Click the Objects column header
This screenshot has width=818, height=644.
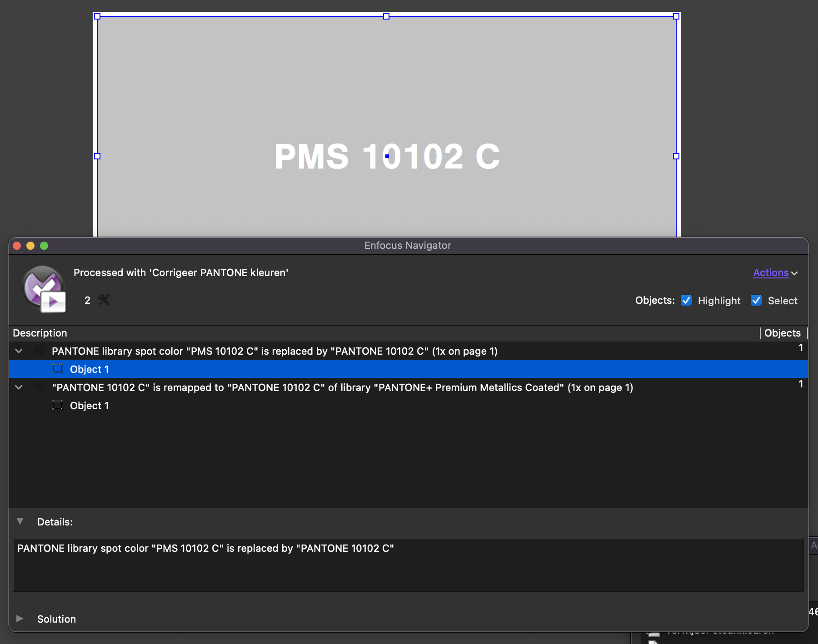(x=783, y=333)
